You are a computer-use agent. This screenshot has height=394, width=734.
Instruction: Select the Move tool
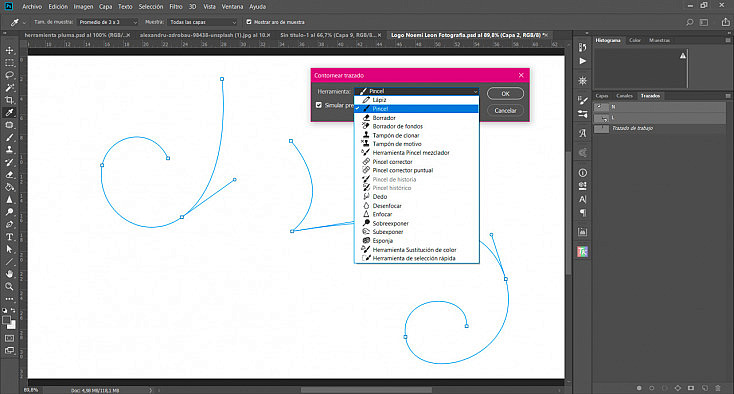9,50
